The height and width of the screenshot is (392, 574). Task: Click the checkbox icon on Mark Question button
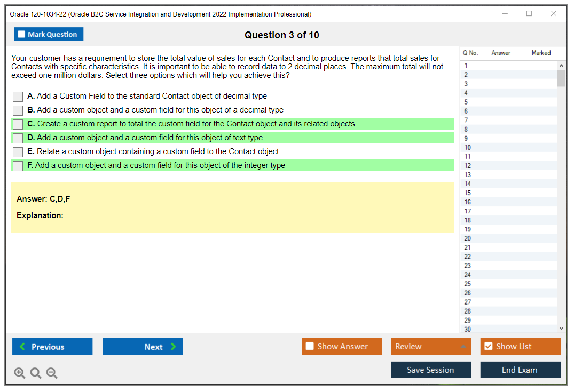[21, 34]
